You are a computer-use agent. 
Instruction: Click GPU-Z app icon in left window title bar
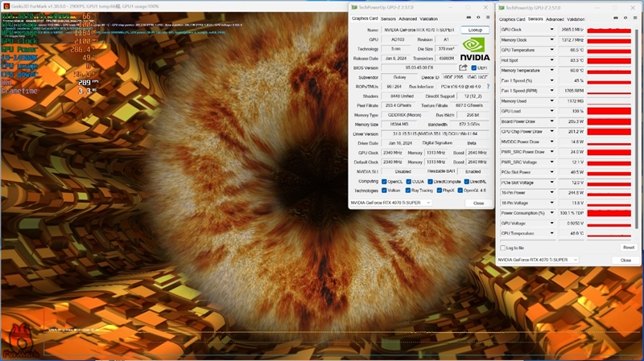coord(354,7)
